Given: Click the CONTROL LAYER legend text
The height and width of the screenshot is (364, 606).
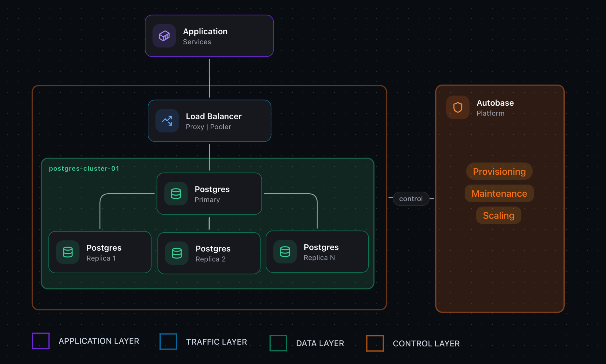Looking at the screenshot, I should pyautogui.click(x=426, y=343).
